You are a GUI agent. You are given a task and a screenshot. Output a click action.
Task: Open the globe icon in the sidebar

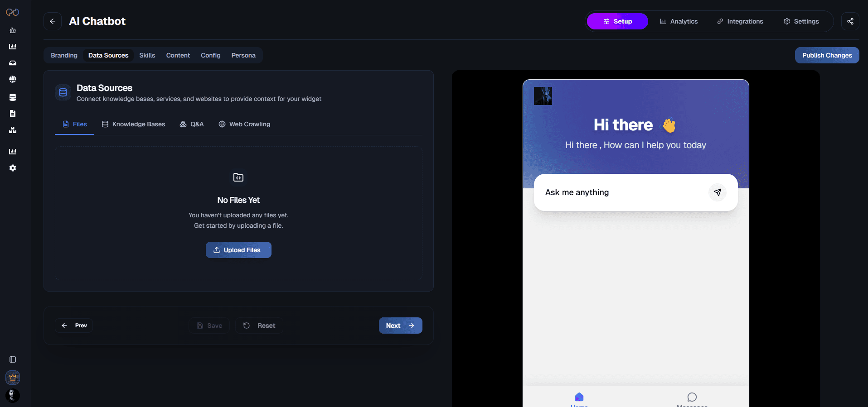[x=13, y=79]
